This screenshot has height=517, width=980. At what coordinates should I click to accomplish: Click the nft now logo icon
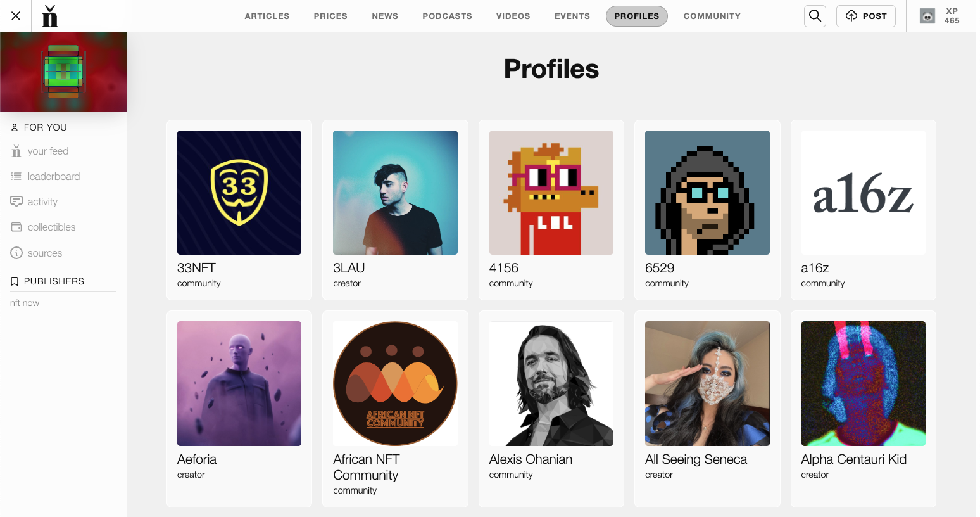[x=49, y=16]
